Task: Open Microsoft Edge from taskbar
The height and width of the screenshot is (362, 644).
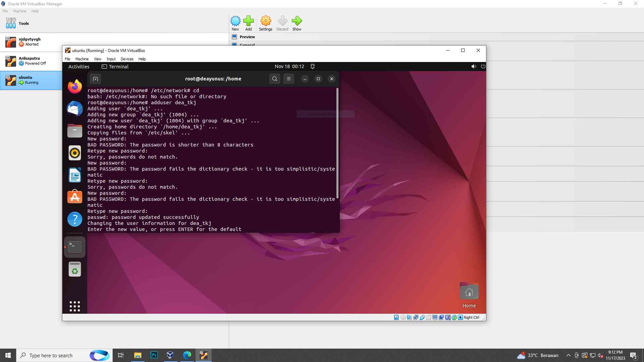Action: point(187,355)
